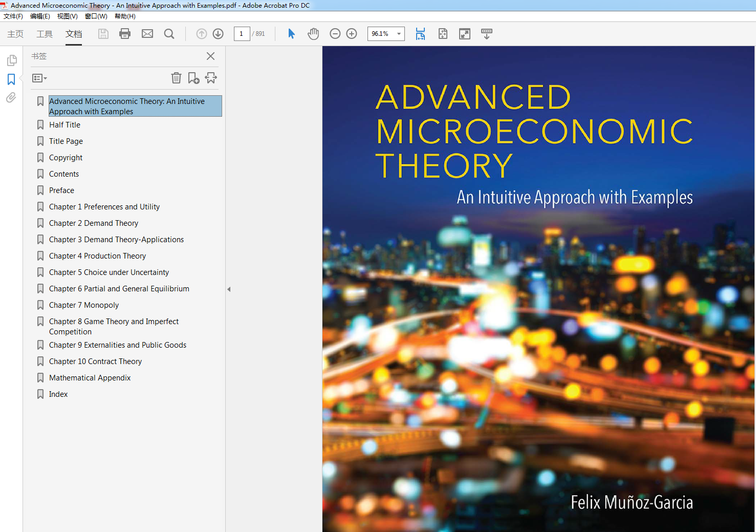
Task: Select the book title bookmark
Action: tap(135, 107)
